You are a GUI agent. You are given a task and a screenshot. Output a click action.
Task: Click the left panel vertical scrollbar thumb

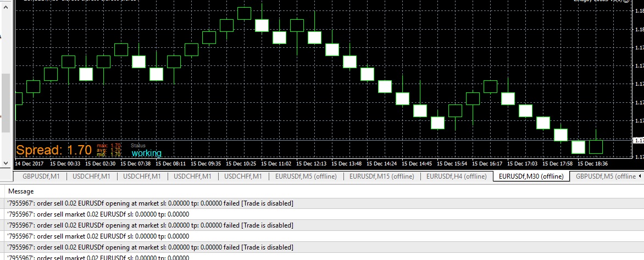[5, 103]
